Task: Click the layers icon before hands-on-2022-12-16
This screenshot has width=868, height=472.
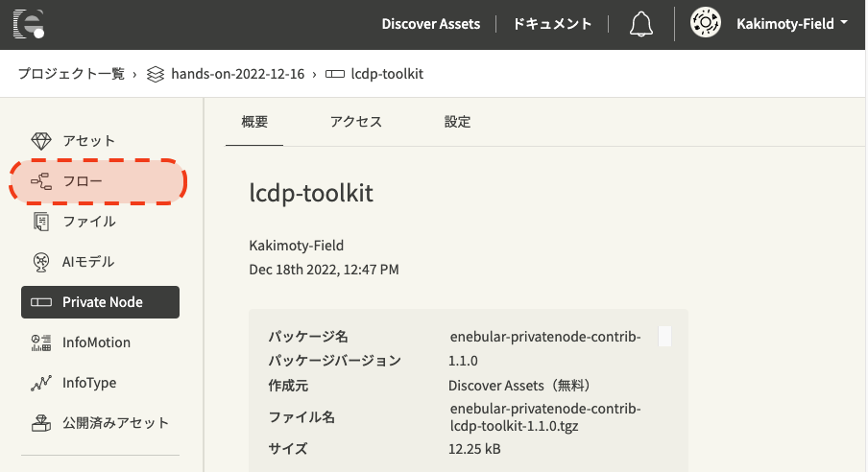Action: pyautogui.click(x=156, y=74)
